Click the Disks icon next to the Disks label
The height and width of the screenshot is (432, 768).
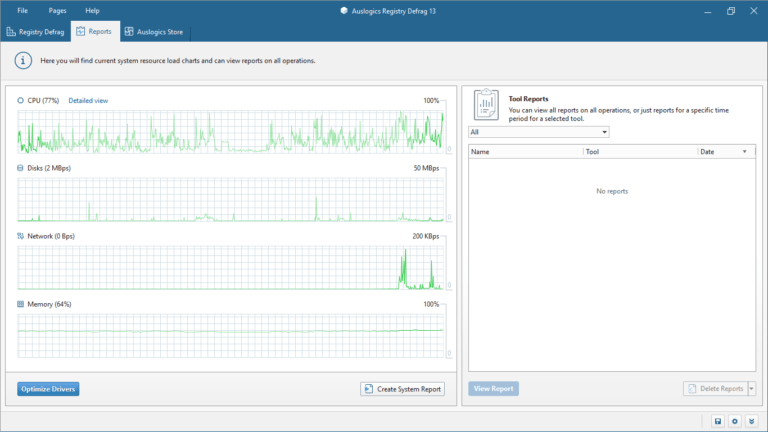21,168
